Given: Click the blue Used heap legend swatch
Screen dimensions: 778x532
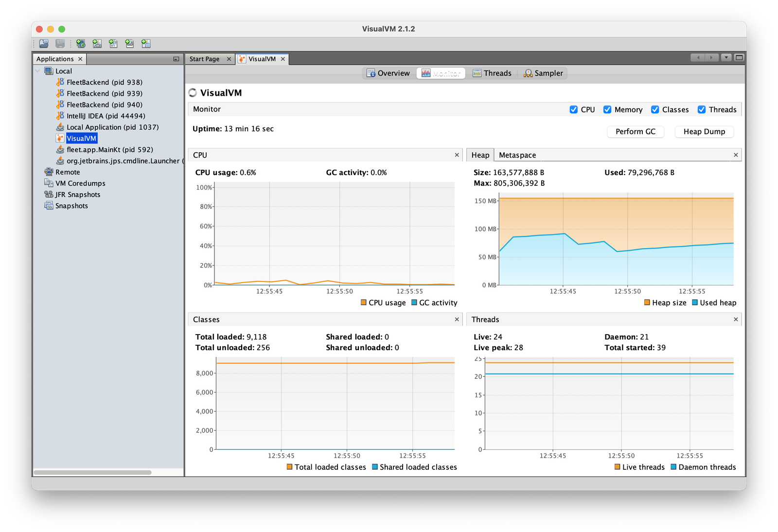Looking at the screenshot, I should click(695, 302).
